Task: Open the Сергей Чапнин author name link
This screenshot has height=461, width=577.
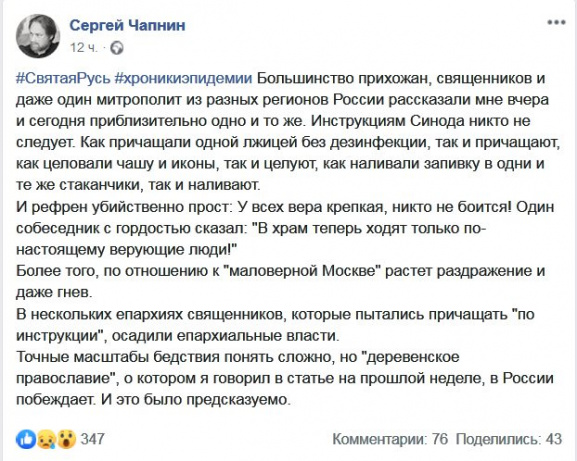Action: (x=127, y=25)
